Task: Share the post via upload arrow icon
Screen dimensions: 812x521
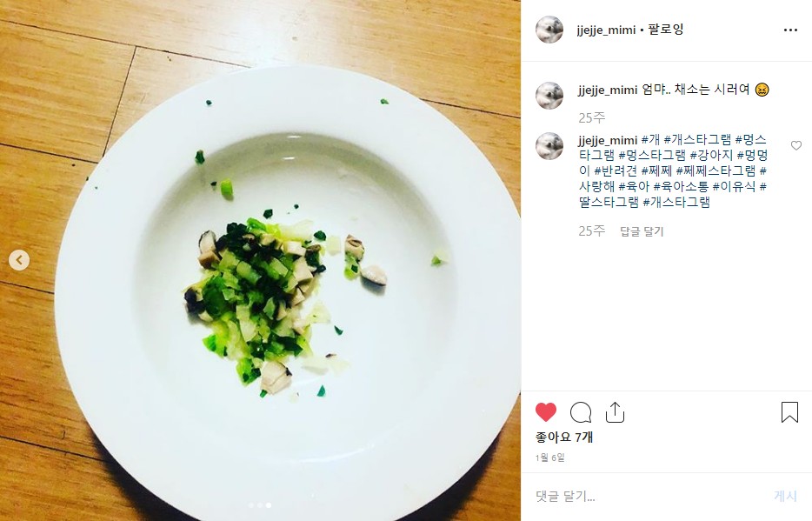Action: [x=615, y=412]
